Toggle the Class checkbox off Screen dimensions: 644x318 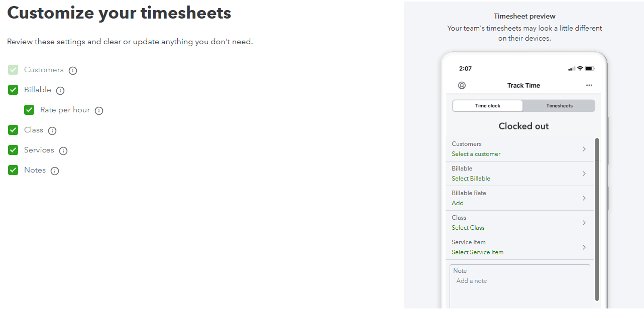(13, 130)
